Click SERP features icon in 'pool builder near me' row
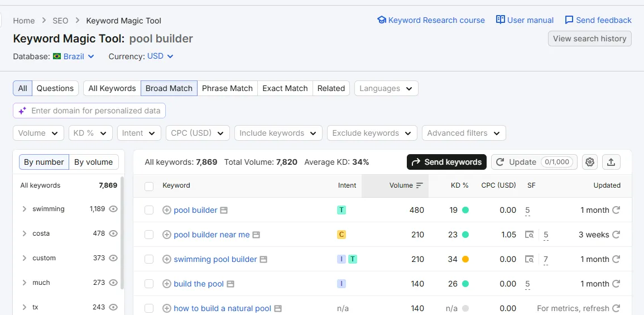This screenshot has height=315, width=644. tap(530, 235)
